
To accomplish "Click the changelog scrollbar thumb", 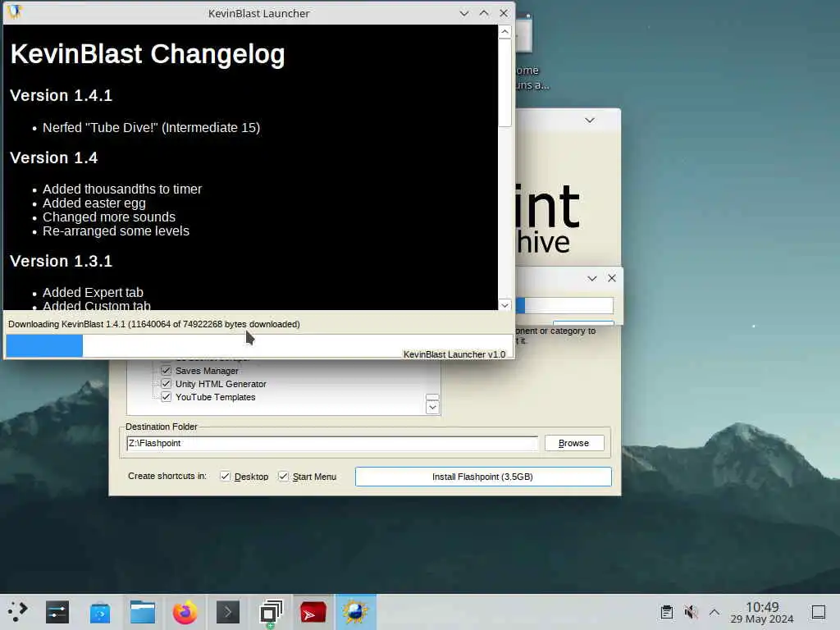I will point(504,83).
